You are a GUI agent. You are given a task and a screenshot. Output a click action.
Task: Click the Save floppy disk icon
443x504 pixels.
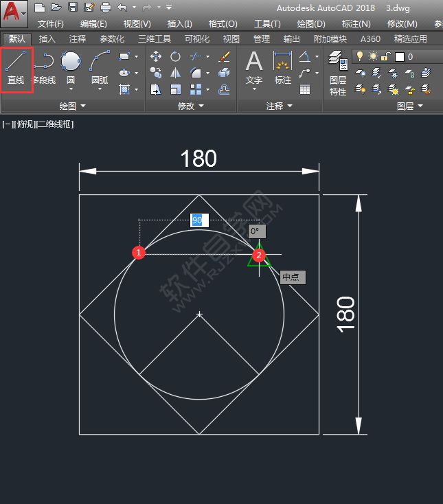coord(73,8)
